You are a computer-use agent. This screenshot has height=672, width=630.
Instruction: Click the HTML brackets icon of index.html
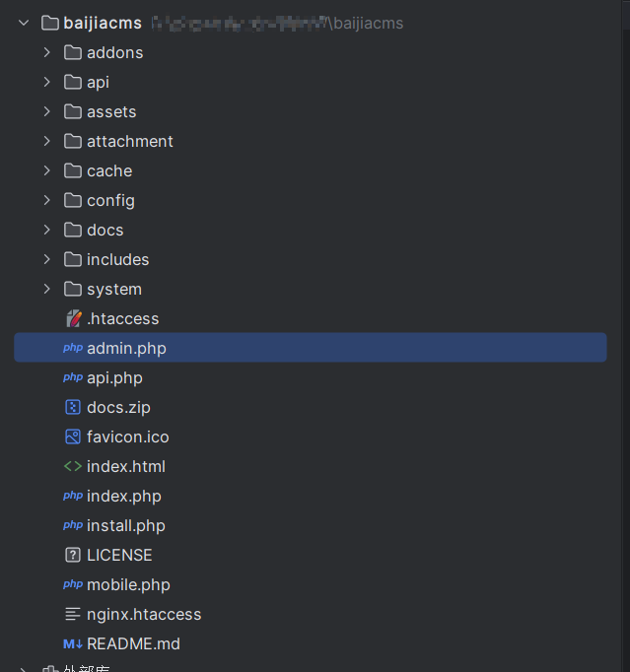coord(73,466)
